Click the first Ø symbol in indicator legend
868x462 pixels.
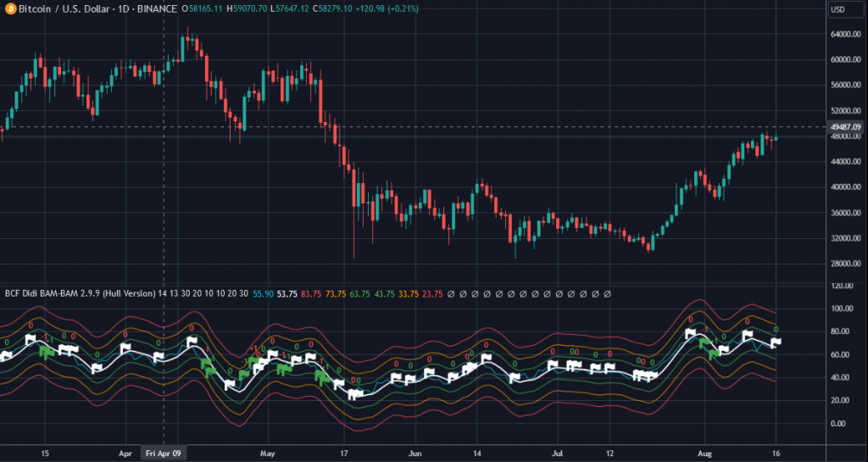[452, 293]
